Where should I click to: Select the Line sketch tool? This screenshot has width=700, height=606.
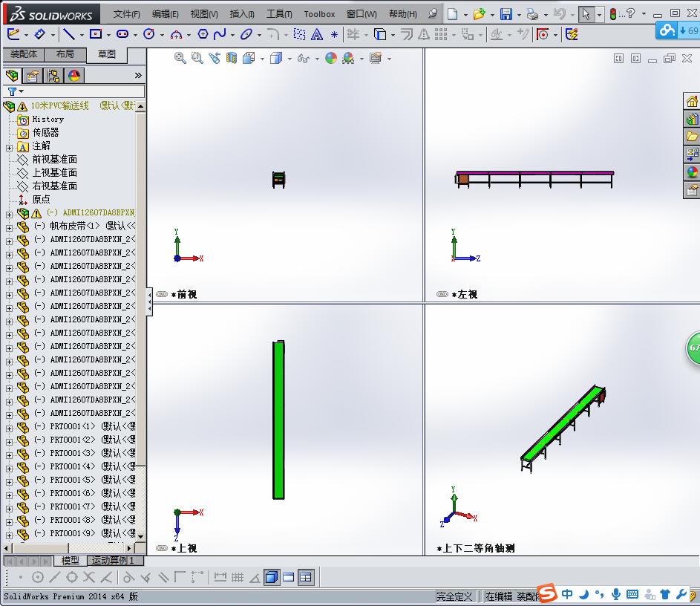[70, 34]
